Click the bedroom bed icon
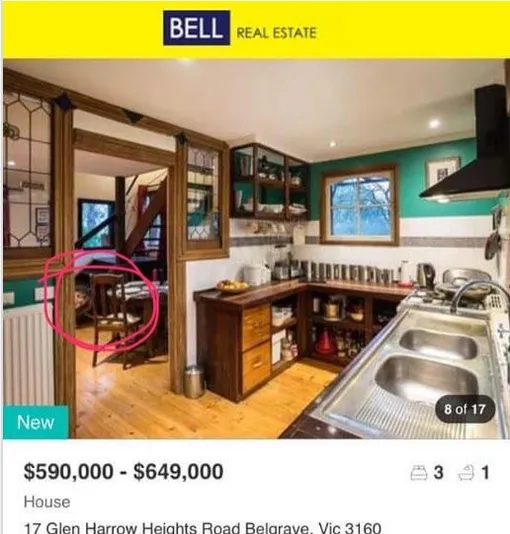The image size is (510, 534). [419, 473]
